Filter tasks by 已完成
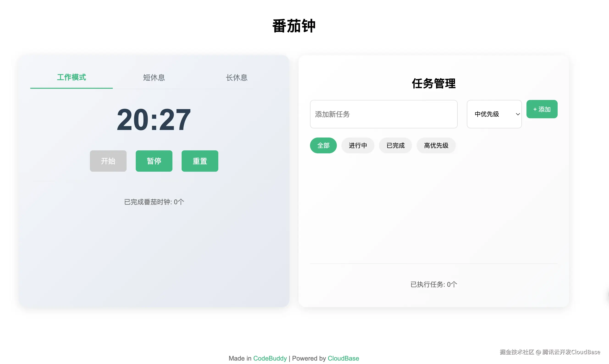This screenshot has height=364, width=609. [395, 146]
